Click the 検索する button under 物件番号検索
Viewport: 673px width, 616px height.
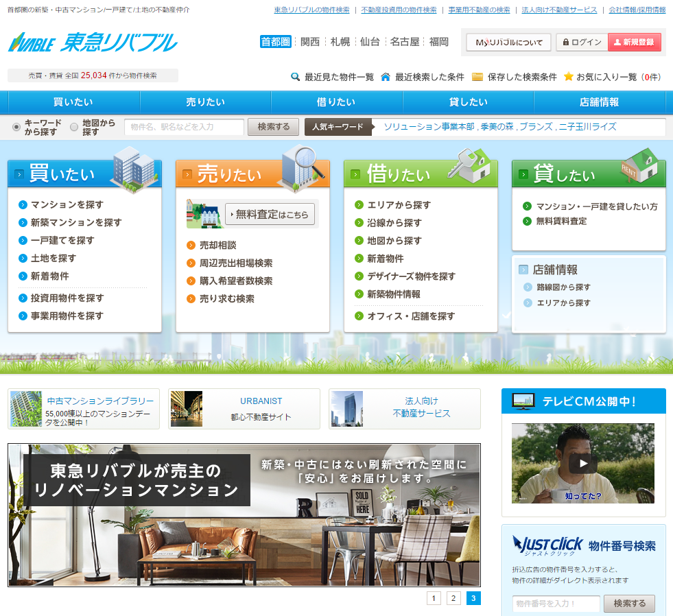click(x=630, y=604)
